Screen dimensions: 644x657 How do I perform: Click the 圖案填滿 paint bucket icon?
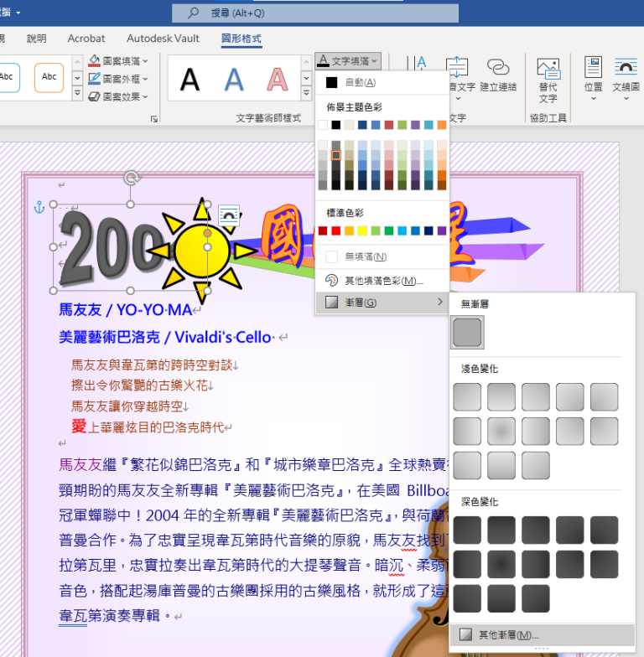pos(94,60)
